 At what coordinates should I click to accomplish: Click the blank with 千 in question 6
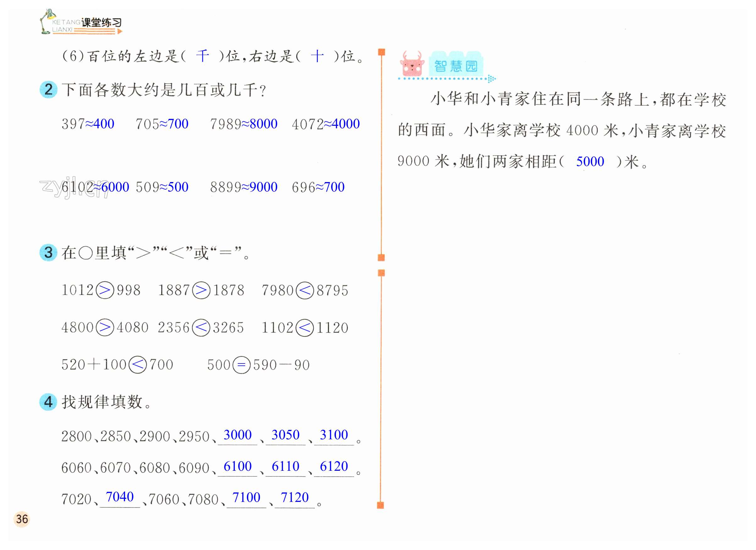click(x=203, y=56)
